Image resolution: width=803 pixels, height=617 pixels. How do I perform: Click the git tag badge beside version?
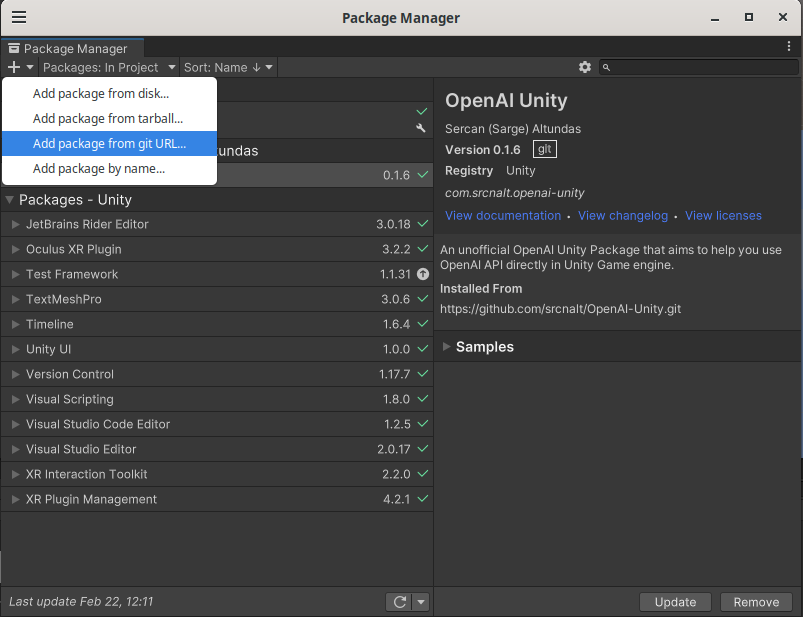click(x=544, y=149)
